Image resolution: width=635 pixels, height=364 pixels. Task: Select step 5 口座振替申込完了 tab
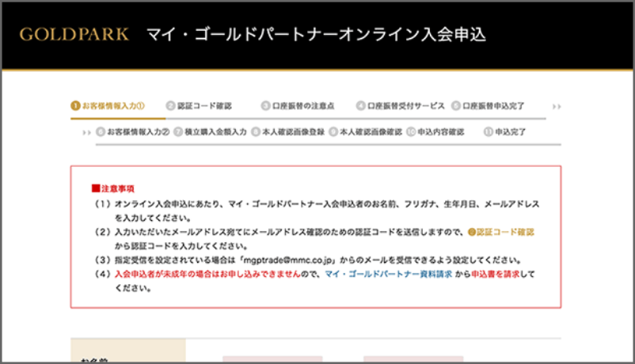pyautogui.click(x=488, y=106)
